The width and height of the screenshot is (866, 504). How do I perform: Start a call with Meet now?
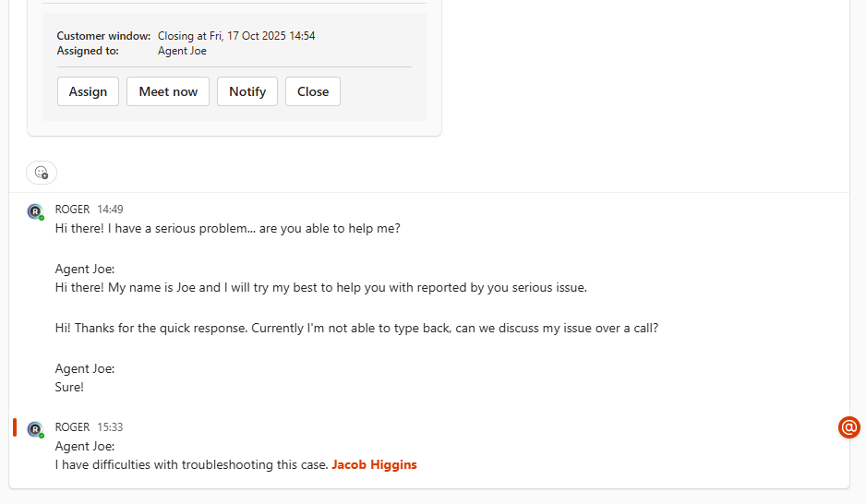168,91
